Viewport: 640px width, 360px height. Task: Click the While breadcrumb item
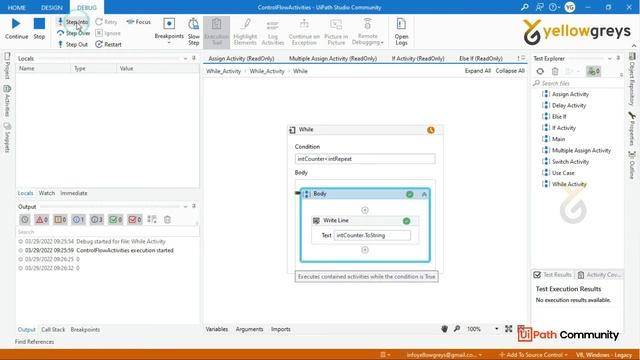point(300,71)
